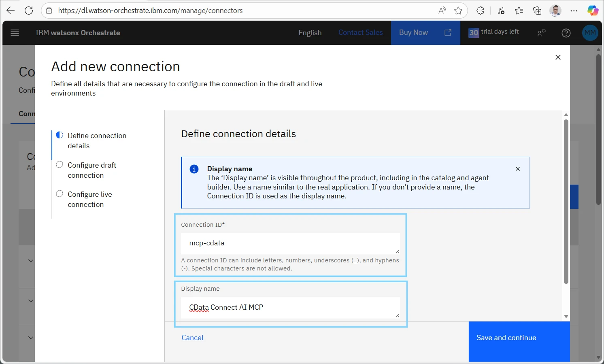
Task: Dismiss the Display name info notification
Action: [517, 169]
